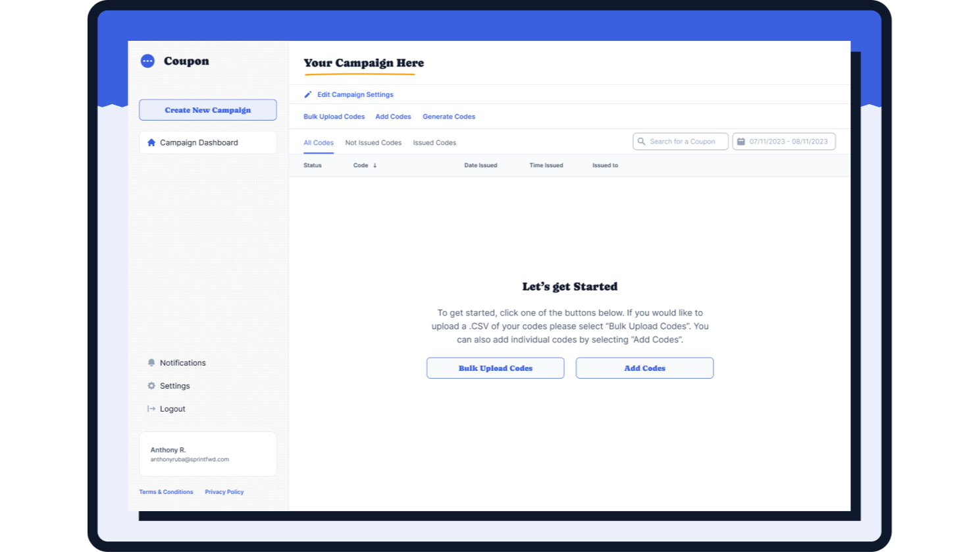Image resolution: width=980 pixels, height=552 pixels.
Task: Click the Coupon logo icon
Action: point(147,61)
